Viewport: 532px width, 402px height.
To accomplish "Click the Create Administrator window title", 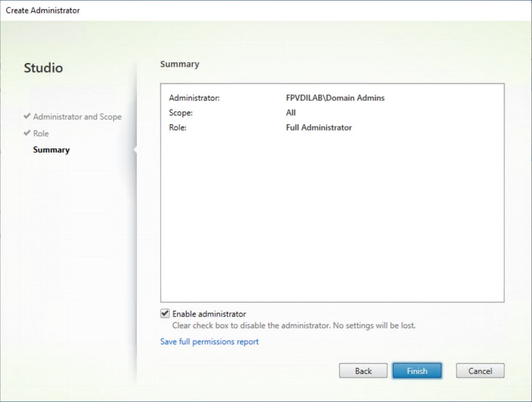I will [x=43, y=10].
